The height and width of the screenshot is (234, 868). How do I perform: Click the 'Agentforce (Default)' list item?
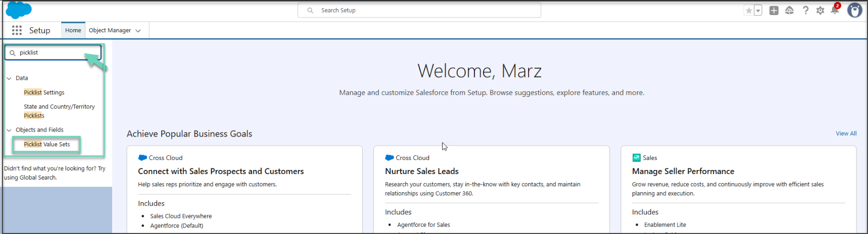[176, 225]
